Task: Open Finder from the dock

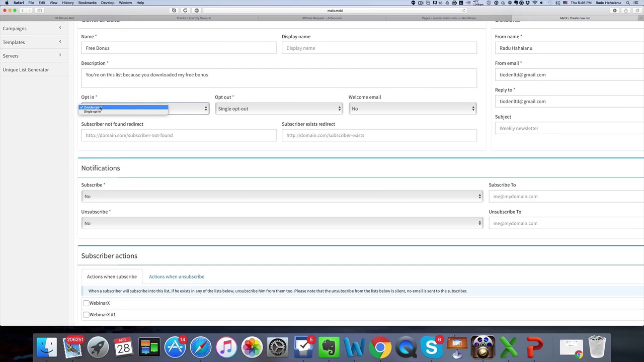Action: (47, 347)
